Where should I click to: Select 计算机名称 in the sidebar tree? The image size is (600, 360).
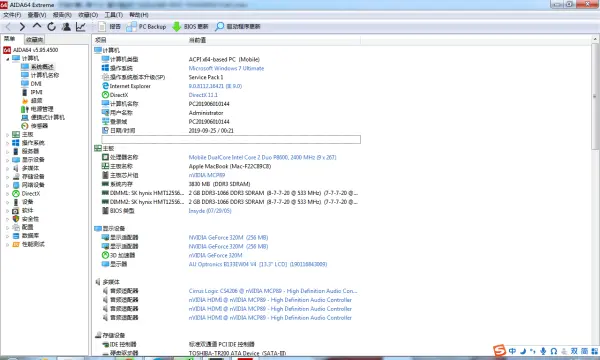(45, 75)
